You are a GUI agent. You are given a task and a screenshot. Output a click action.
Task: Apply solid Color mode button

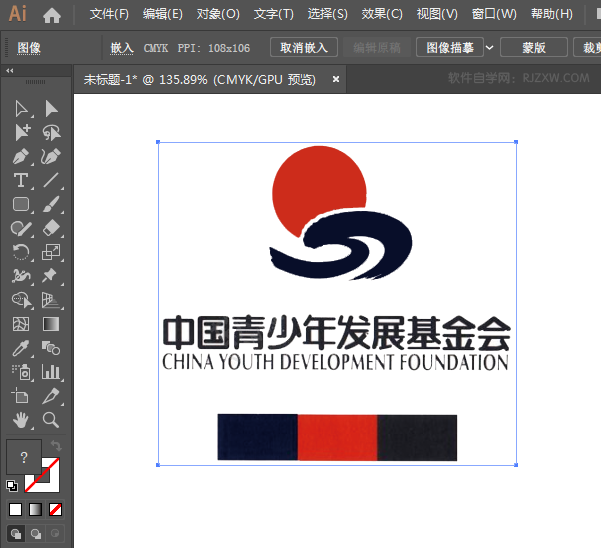tap(15, 510)
